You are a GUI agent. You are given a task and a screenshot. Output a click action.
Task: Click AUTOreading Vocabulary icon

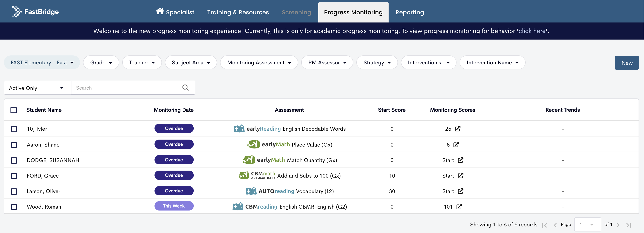(x=251, y=191)
